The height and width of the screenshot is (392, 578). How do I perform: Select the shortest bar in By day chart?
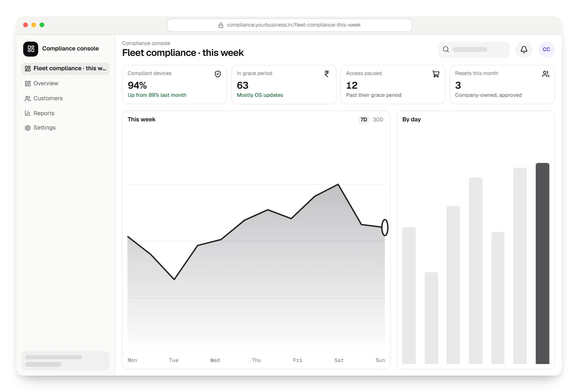(x=431, y=318)
